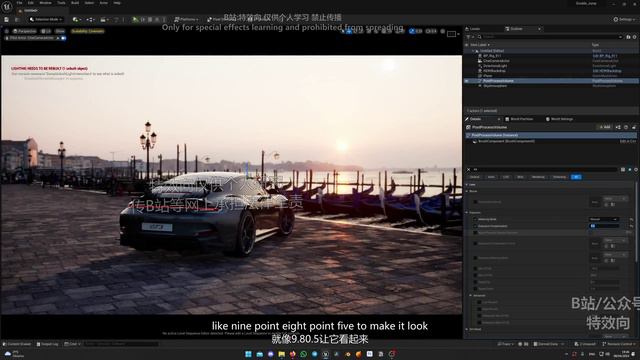Toggle the Metering Mode override checkbox
This screenshot has width=640, height=360.
pyautogui.click(x=475, y=219)
